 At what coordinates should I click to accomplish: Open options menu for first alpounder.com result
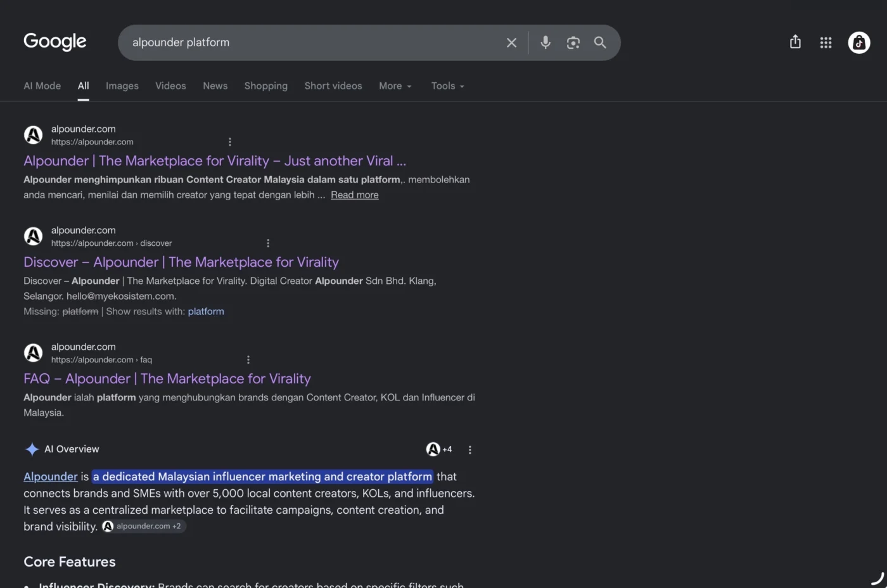pyautogui.click(x=230, y=142)
